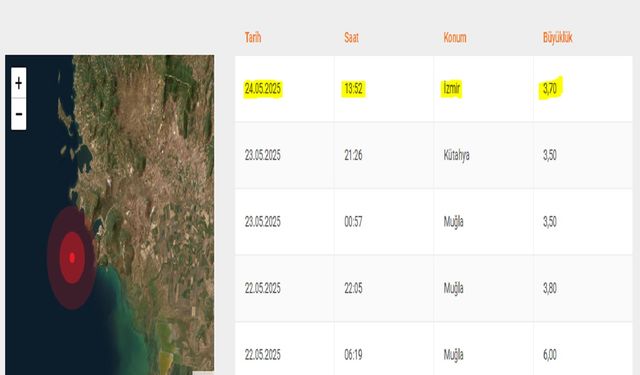
Task: Select the Kütahya location cell
Action: pos(456,155)
